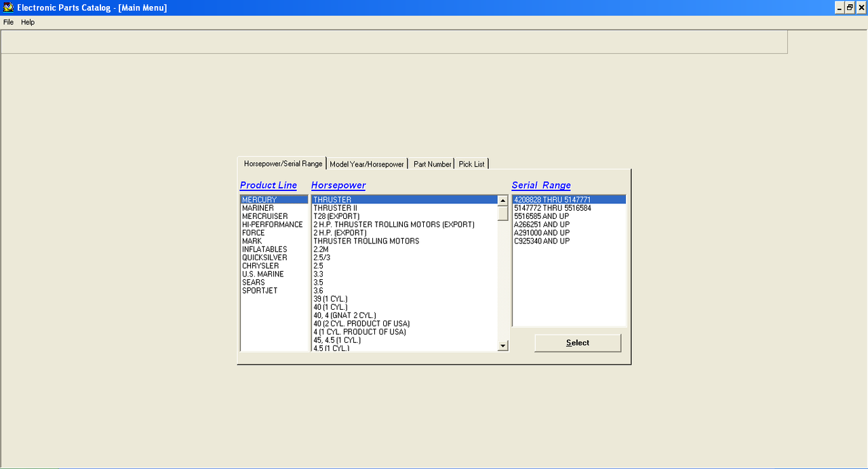The image size is (868, 469).
Task: Select 40, 4 (GNAT 2 CYL.) entry
Action: coord(405,315)
